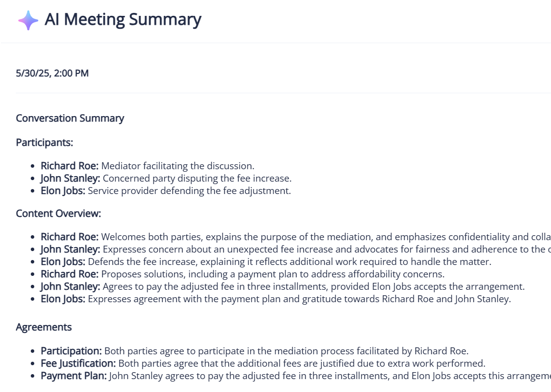The width and height of the screenshot is (551, 392).
Task: Click Elon Jobs in Participants list
Action: [63, 191]
